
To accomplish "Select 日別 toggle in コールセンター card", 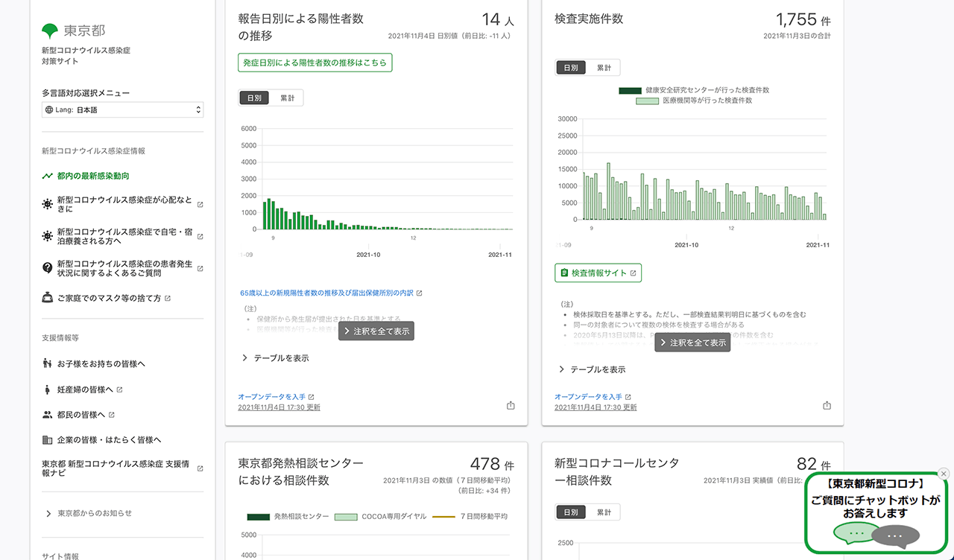I will [571, 512].
